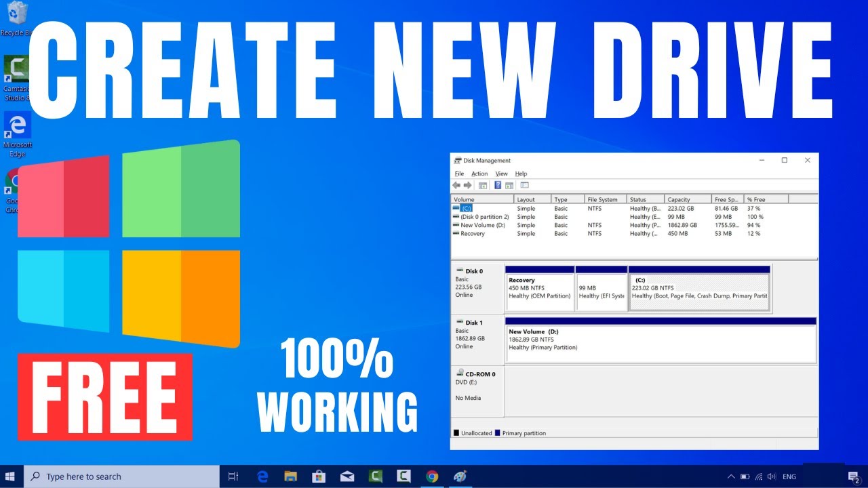This screenshot has width=868, height=488.
Task: Open the File menu in Disk Management
Action: tap(459, 174)
